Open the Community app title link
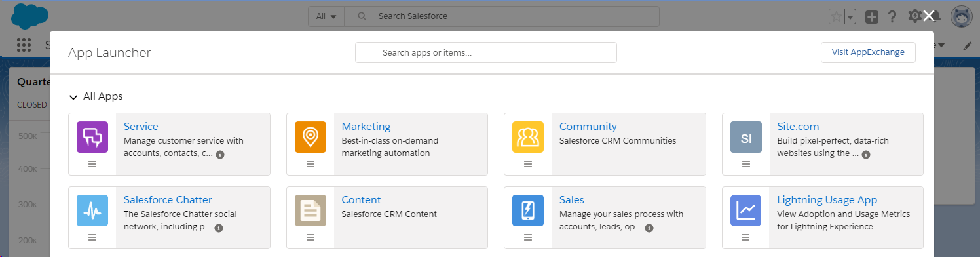 coord(588,127)
